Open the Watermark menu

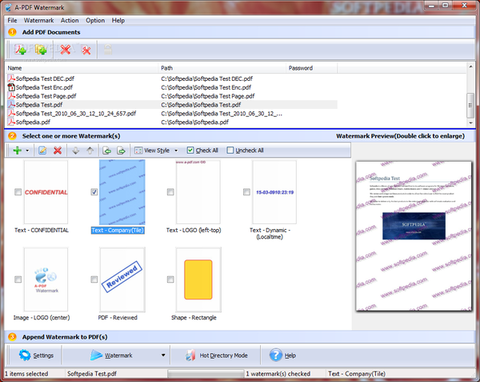[x=39, y=20]
